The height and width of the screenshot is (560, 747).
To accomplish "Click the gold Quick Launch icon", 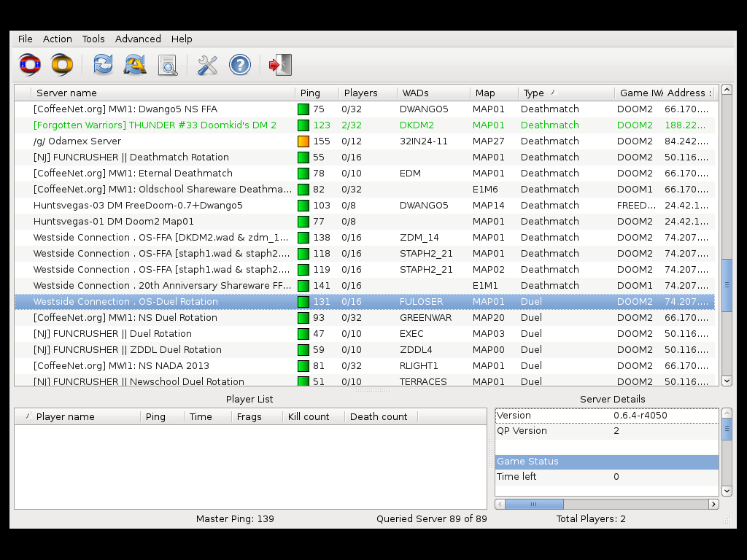I will 62,65.
